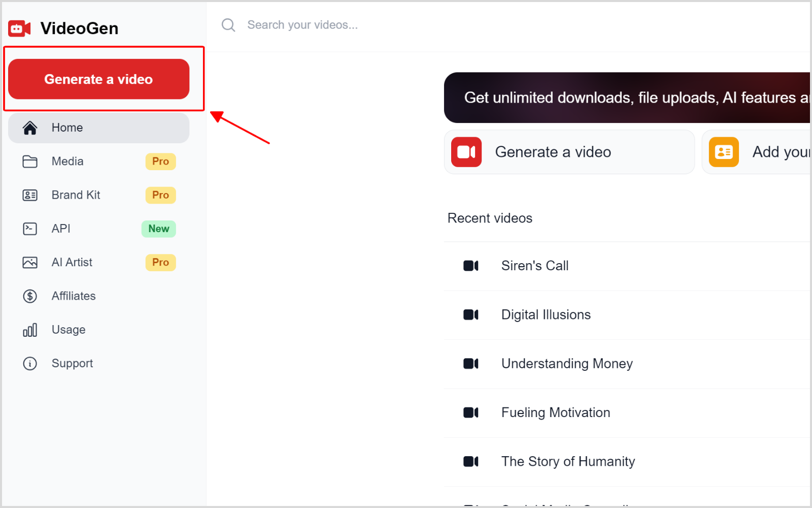
Task: Open The Story of Humanity video
Action: (627, 462)
